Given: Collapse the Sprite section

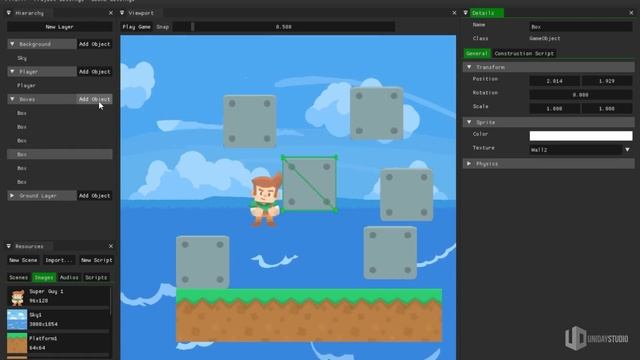Looking at the screenshot, I should (x=469, y=122).
